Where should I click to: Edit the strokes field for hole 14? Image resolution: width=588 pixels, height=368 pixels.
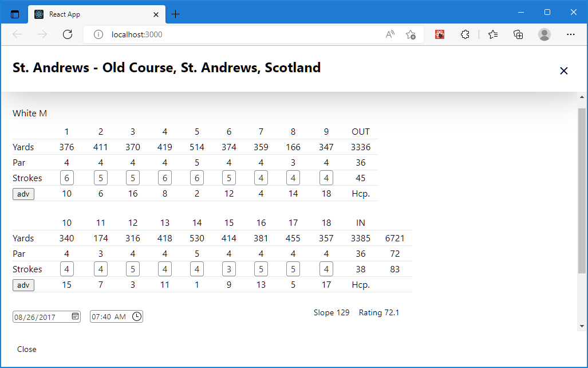click(197, 269)
